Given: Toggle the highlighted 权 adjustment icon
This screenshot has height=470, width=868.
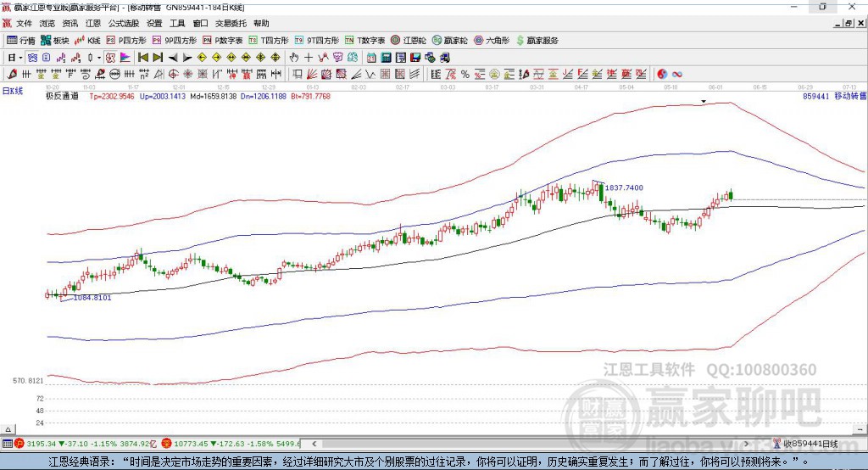Looking at the screenshot, I should click(111, 58).
